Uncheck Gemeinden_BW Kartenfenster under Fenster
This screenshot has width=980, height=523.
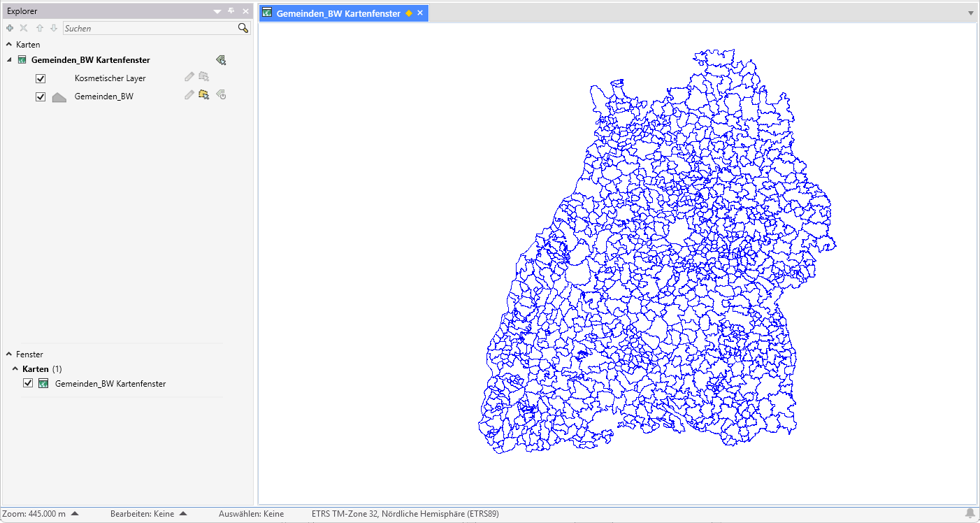(28, 383)
